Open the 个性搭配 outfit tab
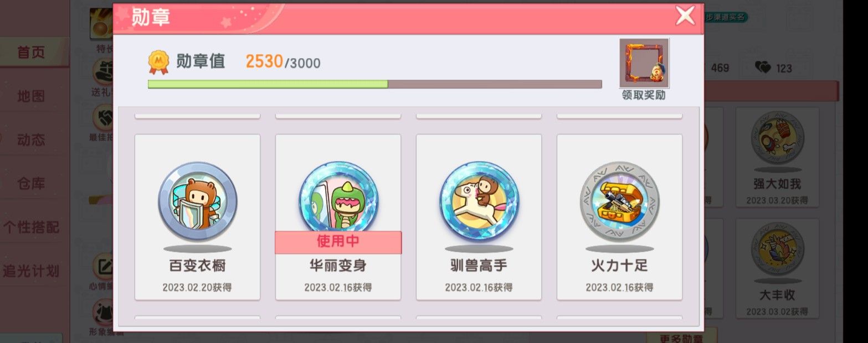Screen dimensions: 868x343 (x=30, y=227)
